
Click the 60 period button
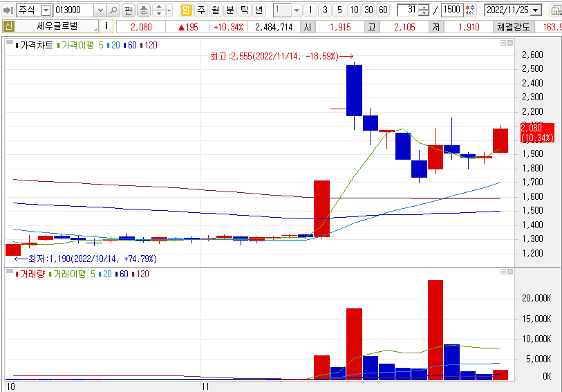[383, 10]
